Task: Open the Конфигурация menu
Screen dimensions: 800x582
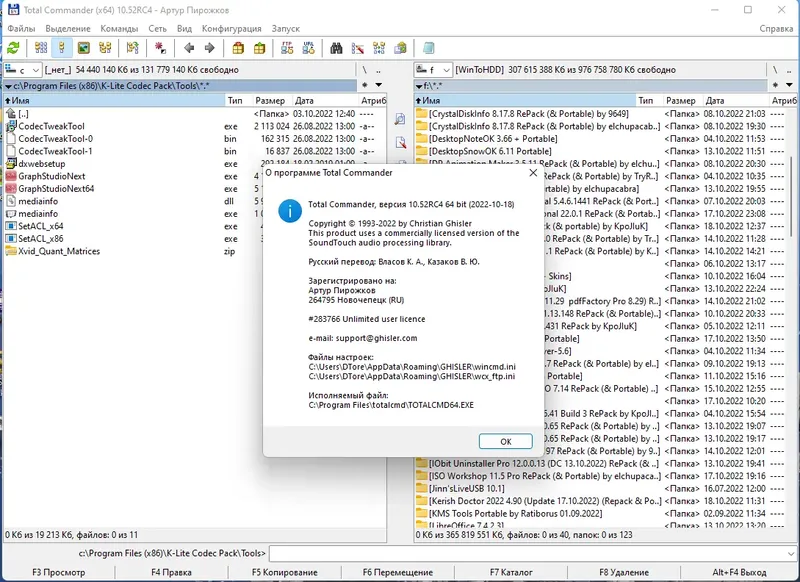Action: pos(232,29)
